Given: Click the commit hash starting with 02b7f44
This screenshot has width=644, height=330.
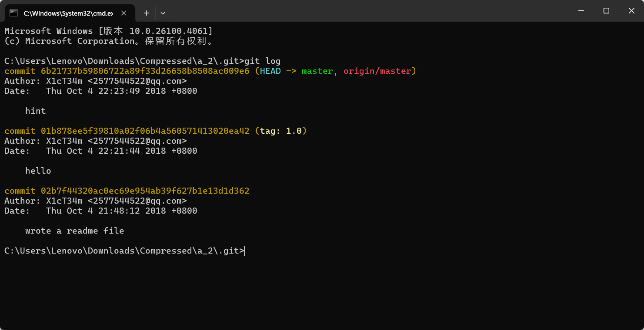Looking at the screenshot, I should click(x=145, y=191).
